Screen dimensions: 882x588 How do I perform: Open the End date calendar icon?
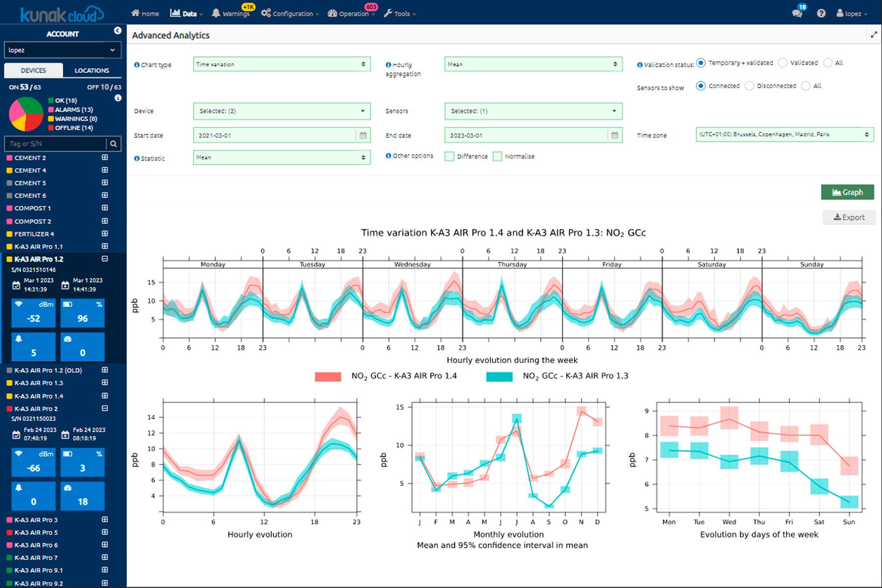(x=614, y=135)
